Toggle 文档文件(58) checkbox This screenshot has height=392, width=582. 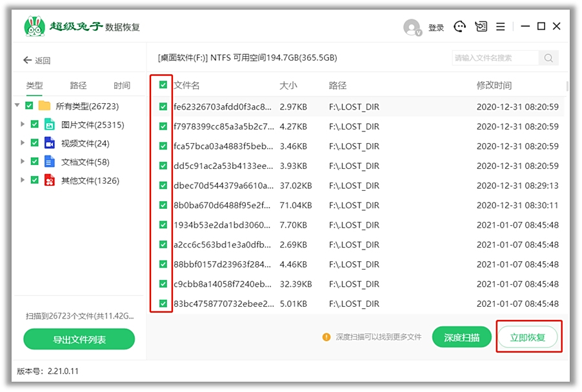click(x=34, y=161)
